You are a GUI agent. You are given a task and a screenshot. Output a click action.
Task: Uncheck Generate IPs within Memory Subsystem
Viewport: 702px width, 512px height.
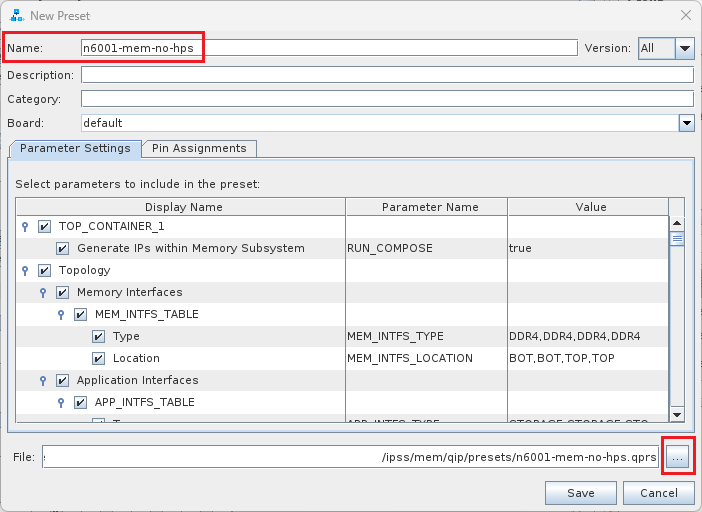[63, 248]
